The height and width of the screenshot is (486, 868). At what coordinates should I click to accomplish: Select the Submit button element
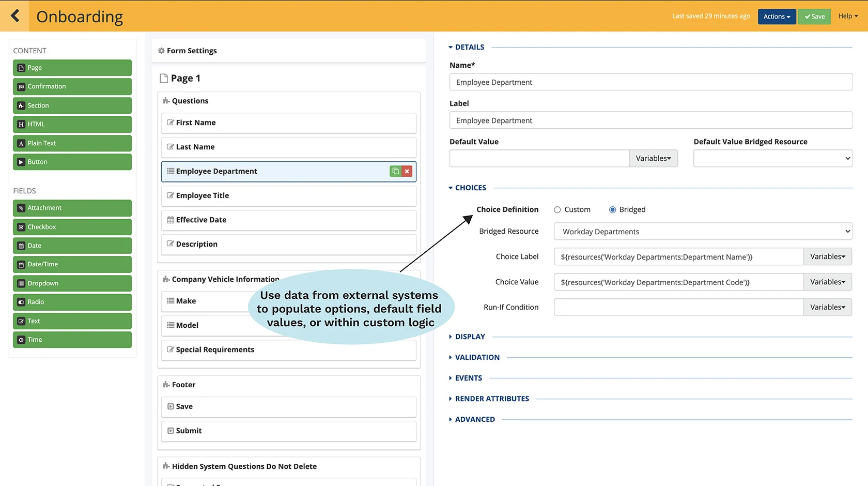click(x=289, y=431)
